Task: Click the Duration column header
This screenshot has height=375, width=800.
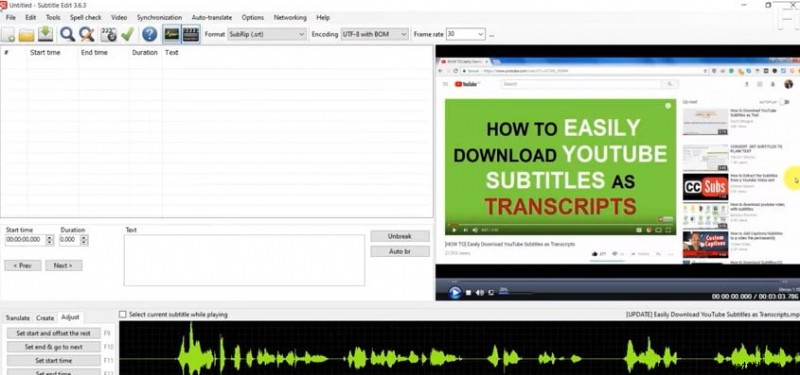Action: (x=144, y=52)
